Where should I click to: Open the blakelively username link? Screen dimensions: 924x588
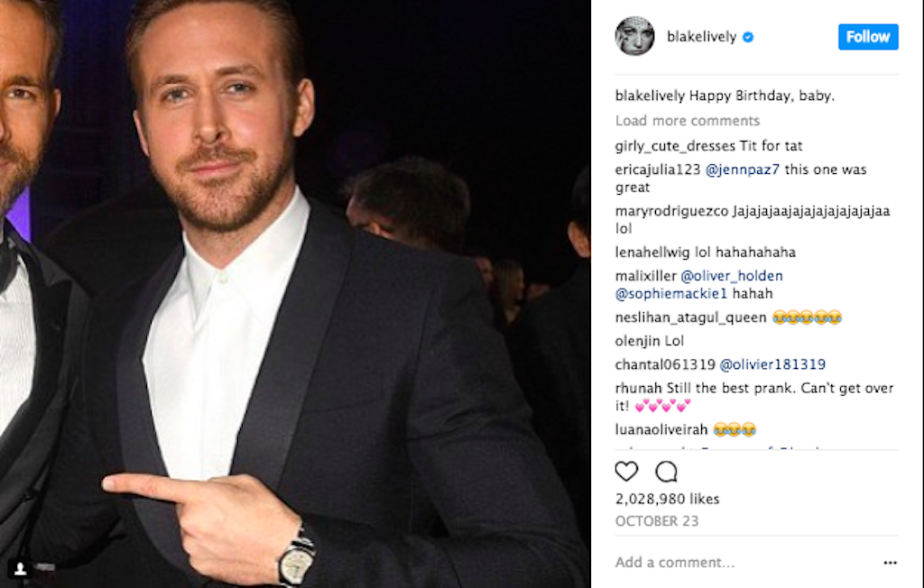[x=699, y=37]
